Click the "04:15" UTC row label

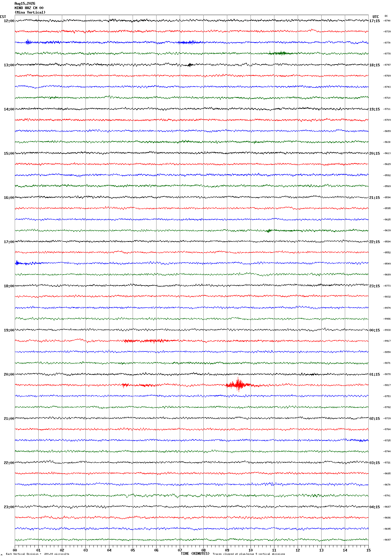pyautogui.click(x=375, y=507)
